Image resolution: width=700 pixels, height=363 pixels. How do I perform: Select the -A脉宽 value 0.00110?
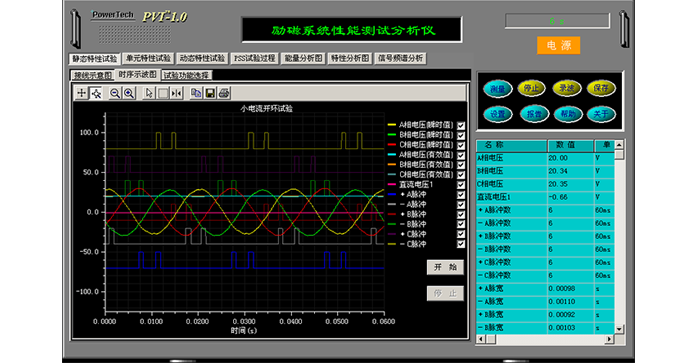point(571,301)
